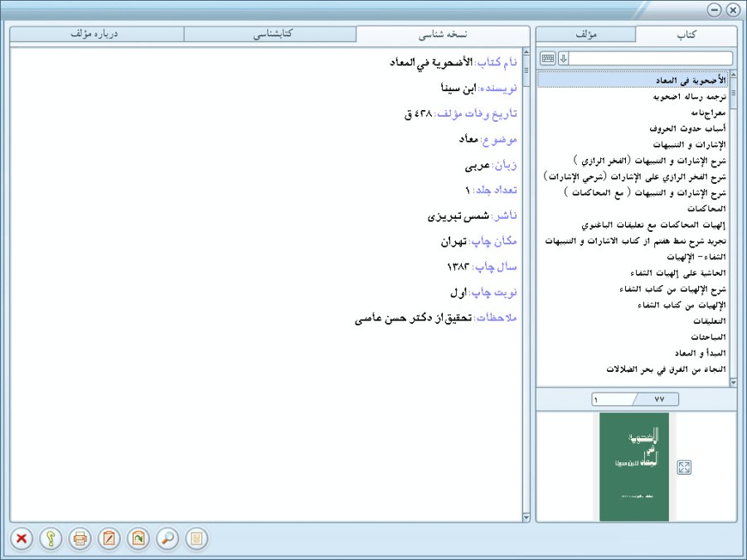The height and width of the screenshot is (560, 747).
Task: Open help via the question mark icon
Action: (x=51, y=539)
